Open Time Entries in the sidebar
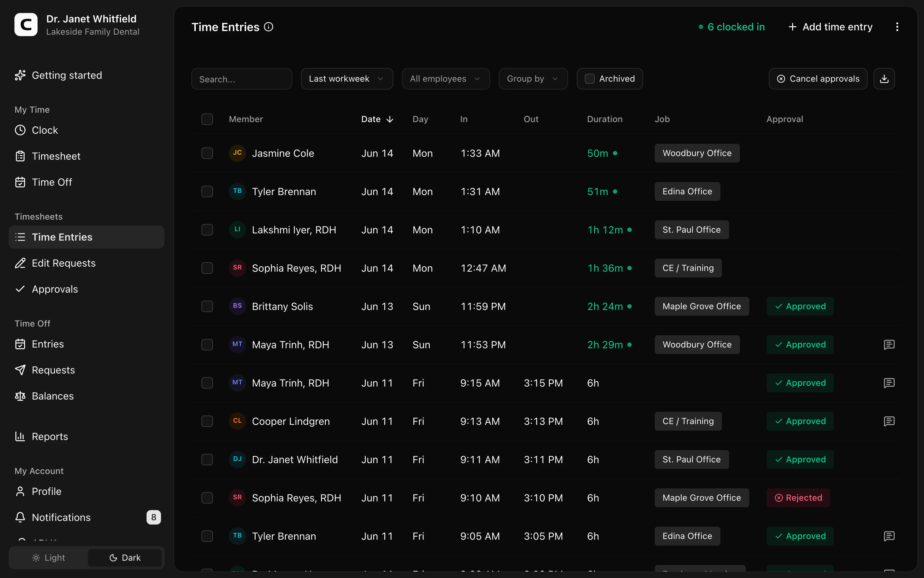924x578 pixels. click(87, 237)
